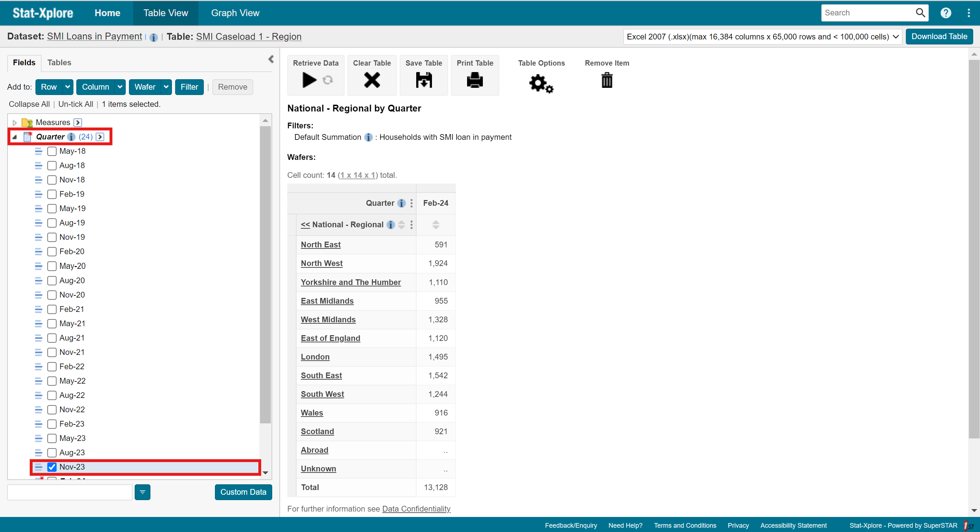Click National - Regional info icon

[390, 225]
